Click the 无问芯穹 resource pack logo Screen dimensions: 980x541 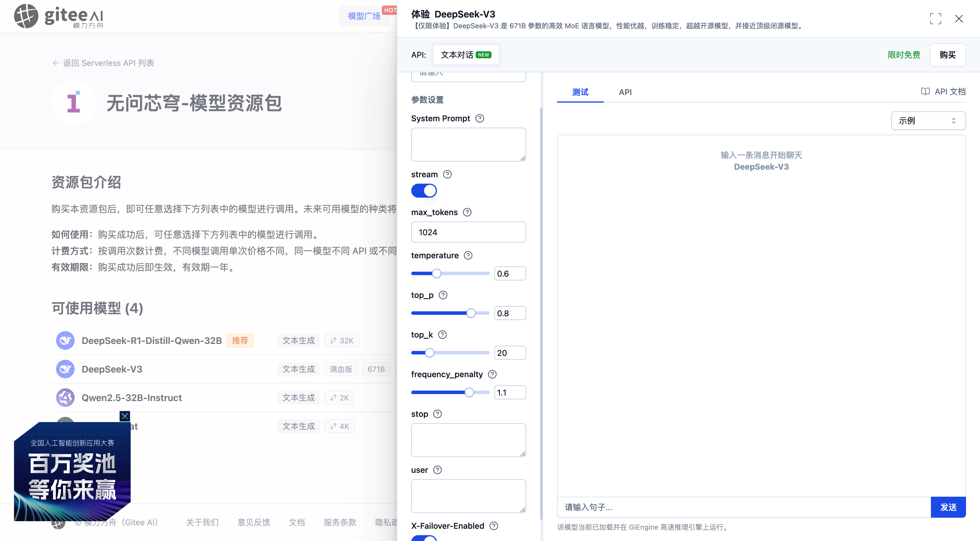74,102
